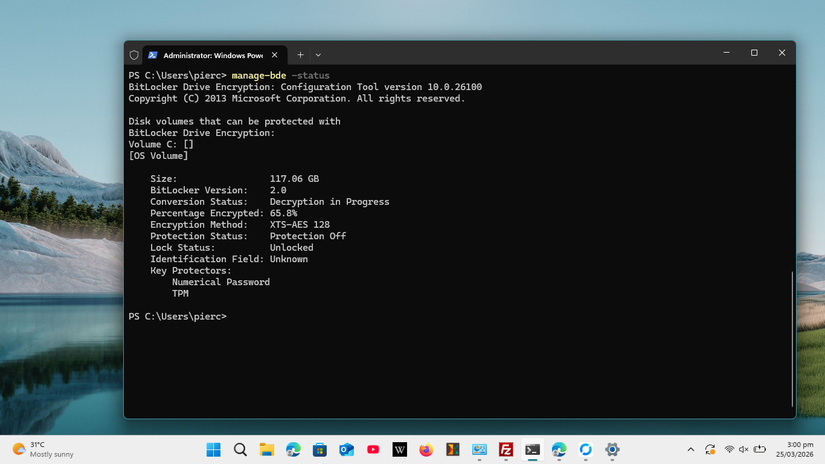Click the 'Protection Off' value

[308, 236]
